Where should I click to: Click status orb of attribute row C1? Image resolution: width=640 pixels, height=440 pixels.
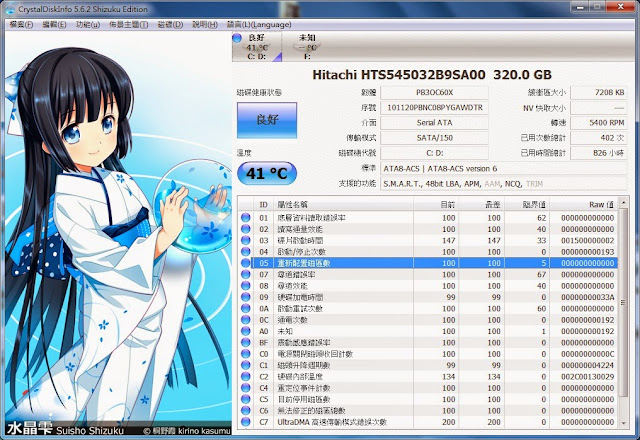(x=245, y=365)
